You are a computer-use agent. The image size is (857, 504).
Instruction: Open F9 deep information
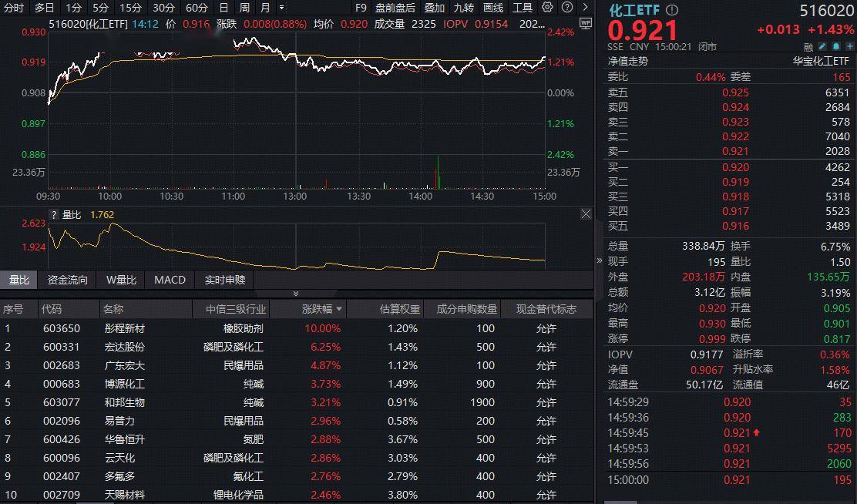pyautogui.click(x=361, y=8)
